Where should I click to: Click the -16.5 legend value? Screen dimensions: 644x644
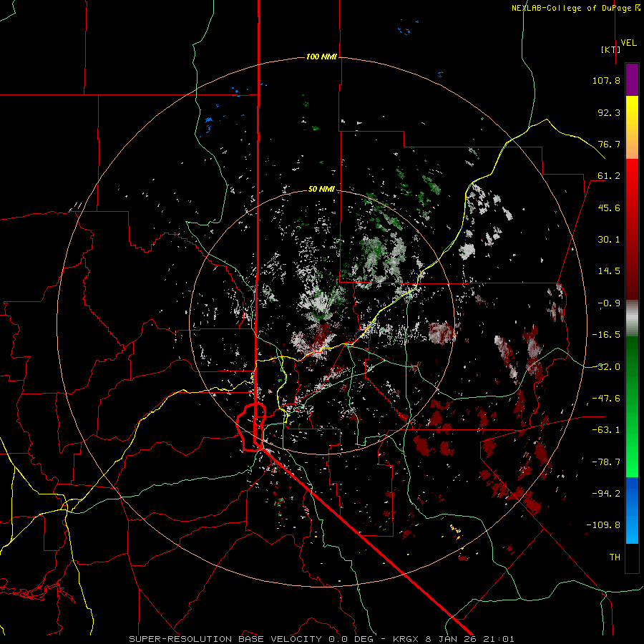606,335
